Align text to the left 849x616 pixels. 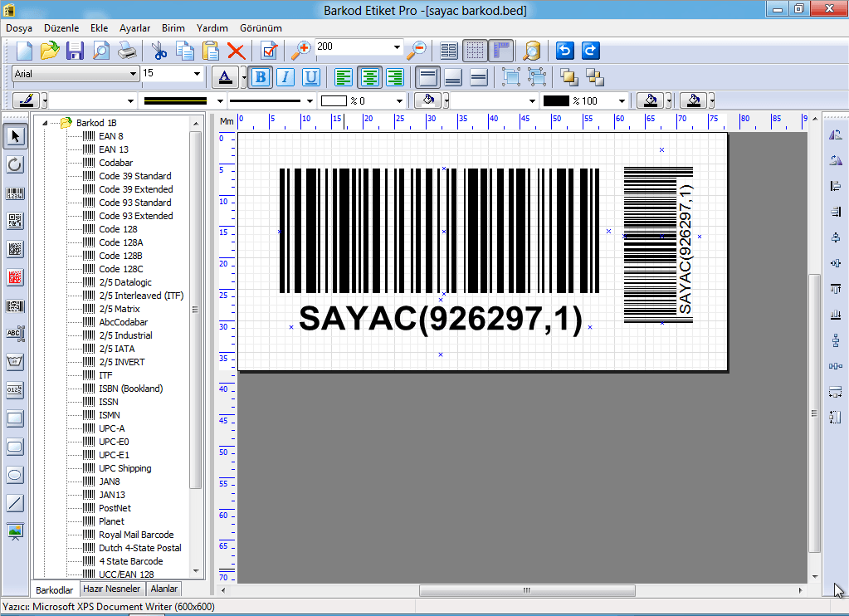click(x=344, y=77)
